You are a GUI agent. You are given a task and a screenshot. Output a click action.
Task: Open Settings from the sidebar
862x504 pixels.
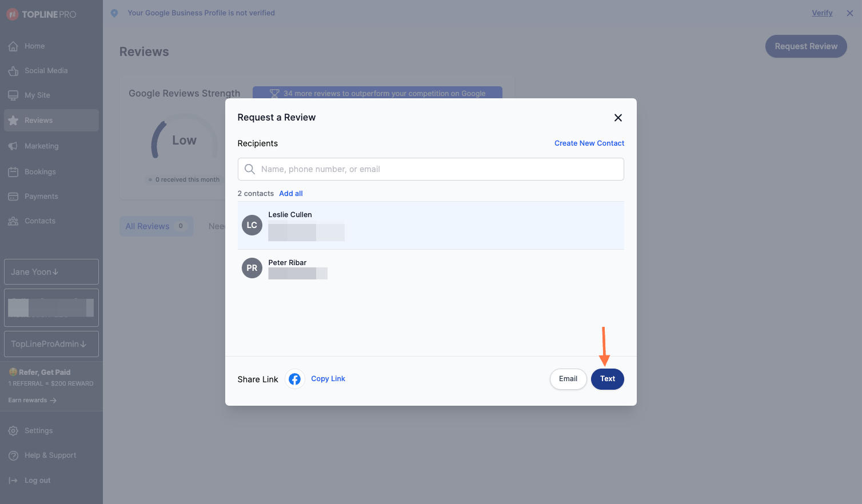tap(51, 431)
